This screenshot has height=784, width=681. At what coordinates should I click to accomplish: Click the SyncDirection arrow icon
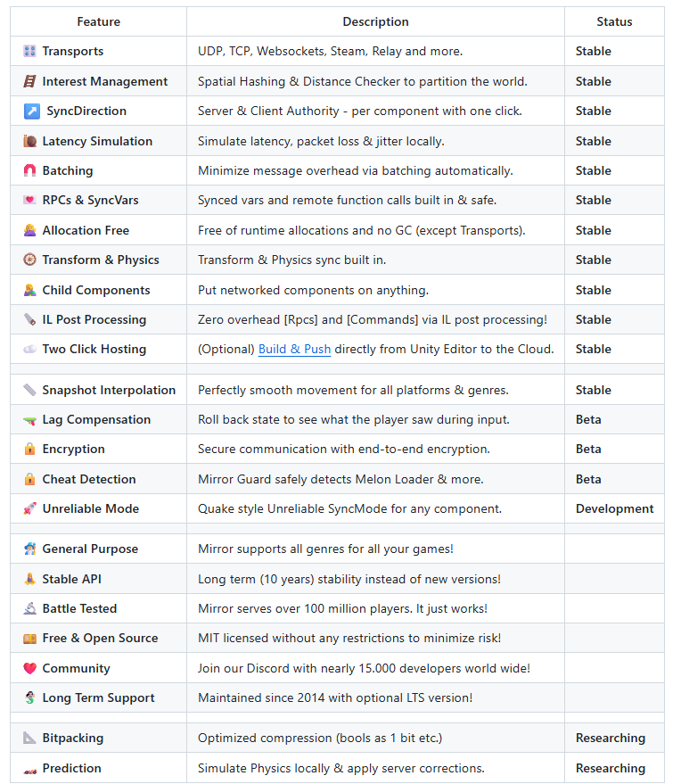pyautogui.click(x=32, y=111)
